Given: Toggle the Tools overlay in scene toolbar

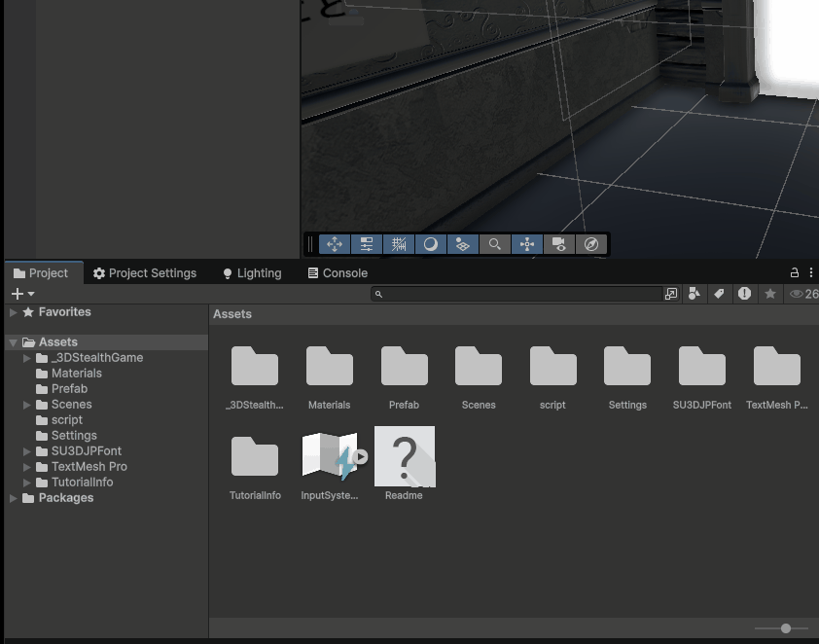Looking at the screenshot, I should (334, 244).
